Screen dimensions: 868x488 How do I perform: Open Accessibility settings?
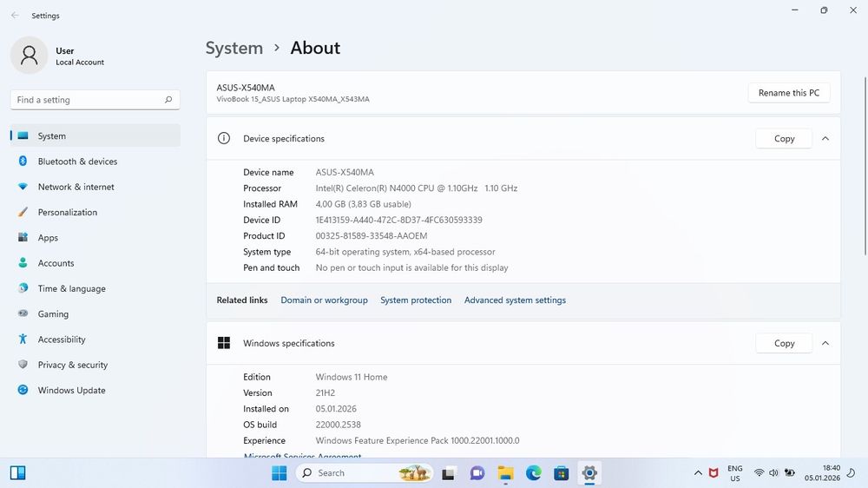[95, 340]
